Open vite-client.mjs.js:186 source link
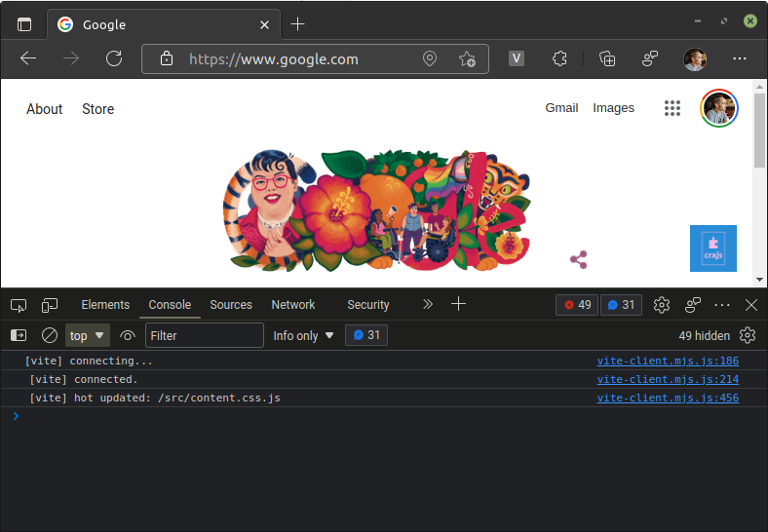 pos(668,361)
